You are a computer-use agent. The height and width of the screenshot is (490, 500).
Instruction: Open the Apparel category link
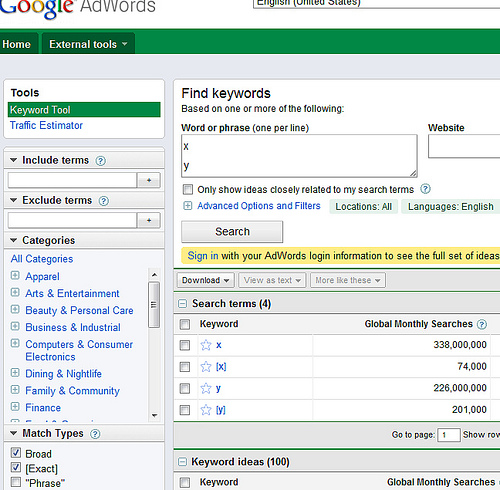click(42, 276)
